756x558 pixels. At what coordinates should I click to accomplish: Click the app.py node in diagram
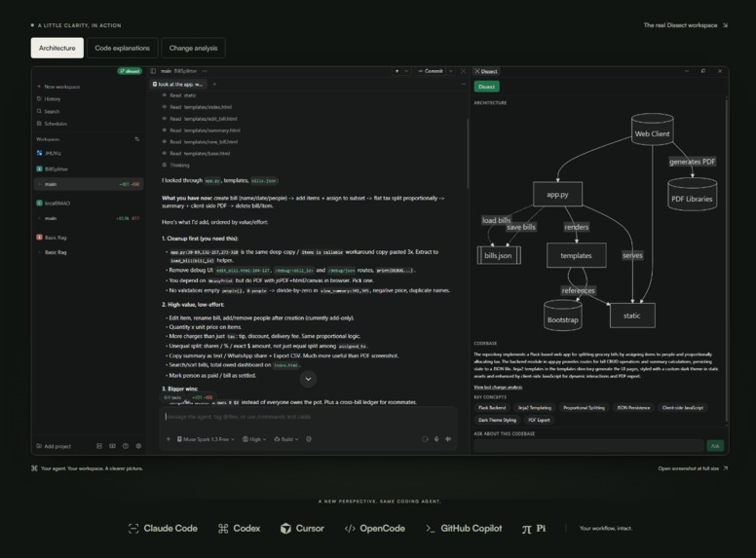[x=557, y=194]
